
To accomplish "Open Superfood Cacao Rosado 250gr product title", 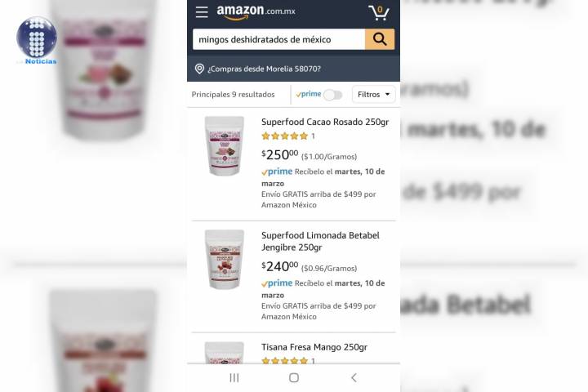I will 325,122.
